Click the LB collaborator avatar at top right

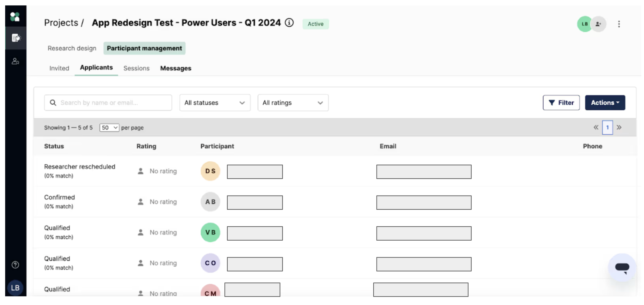[x=585, y=24]
